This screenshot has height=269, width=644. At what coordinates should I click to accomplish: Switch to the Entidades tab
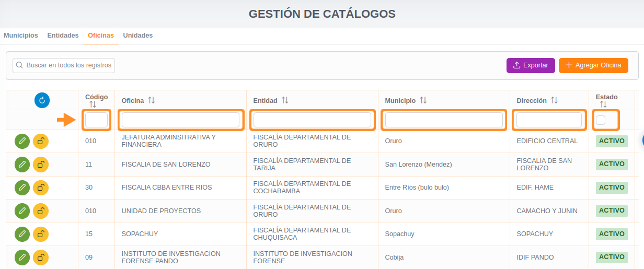pyautogui.click(x=63, y=36)
